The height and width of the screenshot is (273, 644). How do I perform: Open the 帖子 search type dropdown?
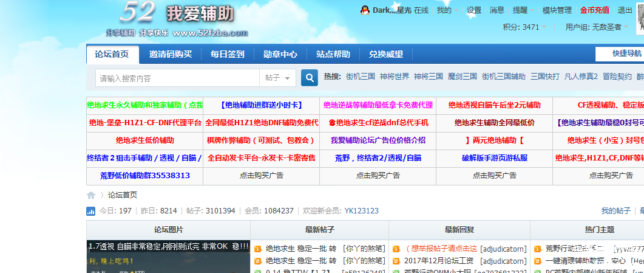coord(277,78)
